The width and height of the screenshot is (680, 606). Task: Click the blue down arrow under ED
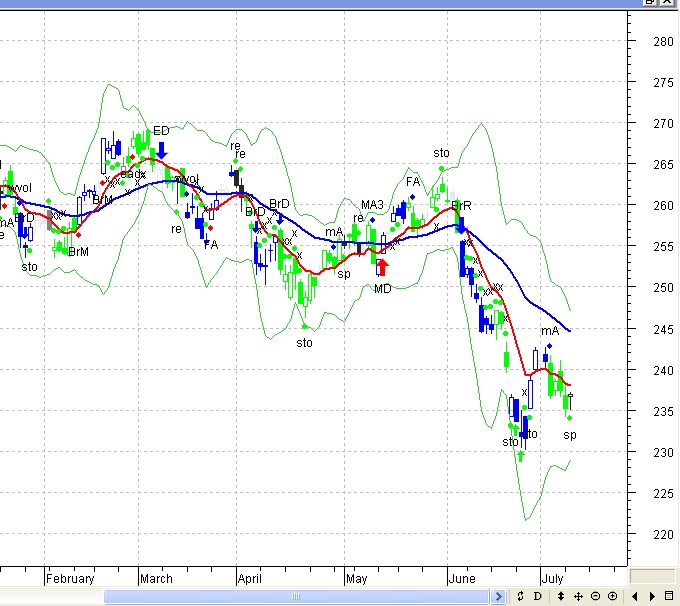pos(162,150)
